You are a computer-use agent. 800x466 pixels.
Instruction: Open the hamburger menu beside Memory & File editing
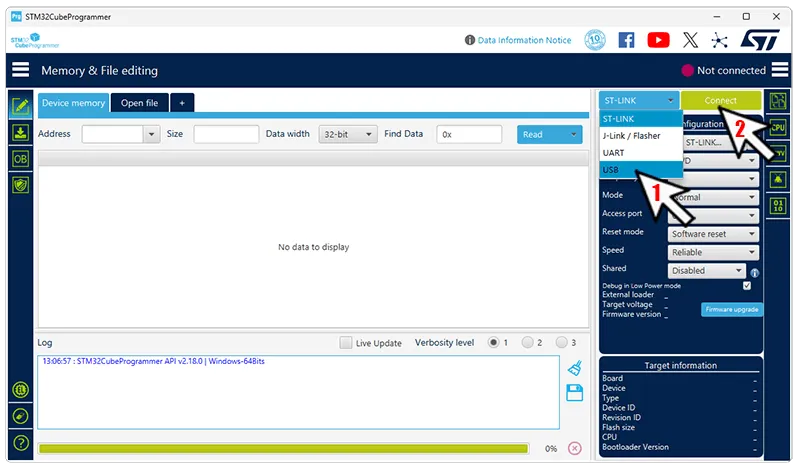click(x=20, y=71)
